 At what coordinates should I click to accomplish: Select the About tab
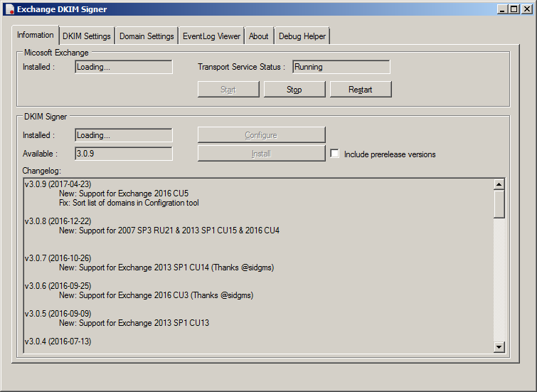point(259,36)
